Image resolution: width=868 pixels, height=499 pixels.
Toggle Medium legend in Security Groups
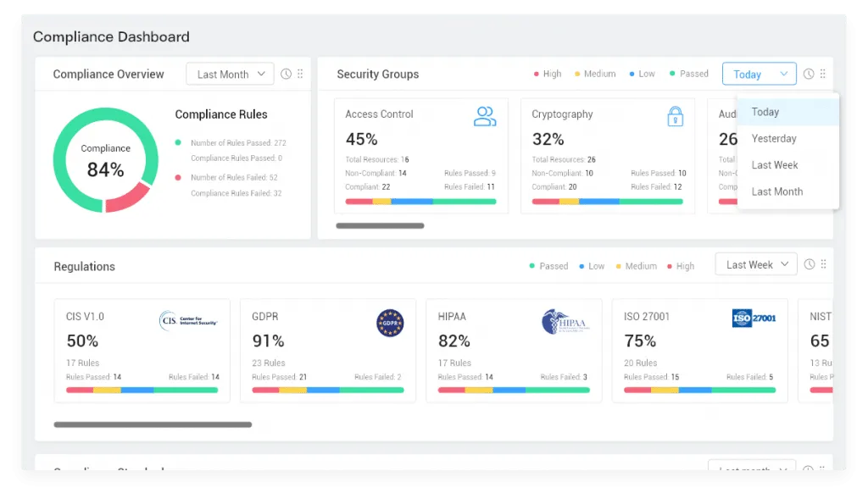pos(595,74)
